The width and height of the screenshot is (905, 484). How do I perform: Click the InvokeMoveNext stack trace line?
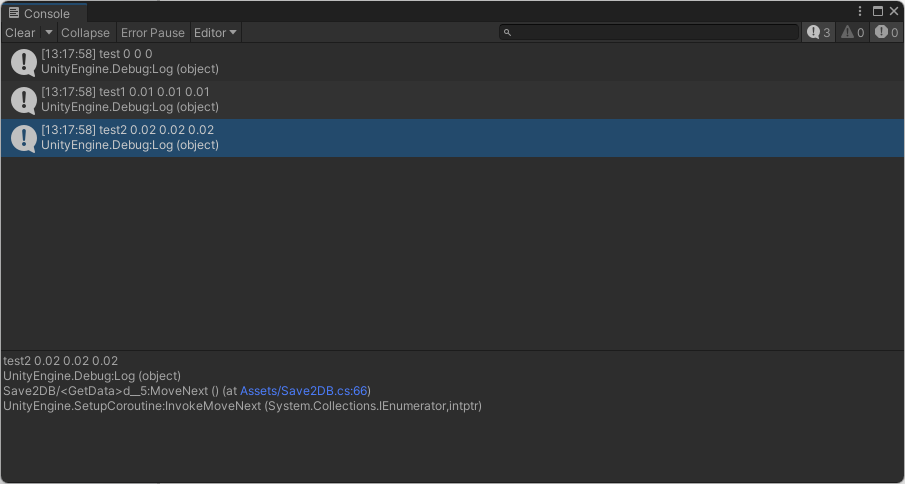coord(242,406)
